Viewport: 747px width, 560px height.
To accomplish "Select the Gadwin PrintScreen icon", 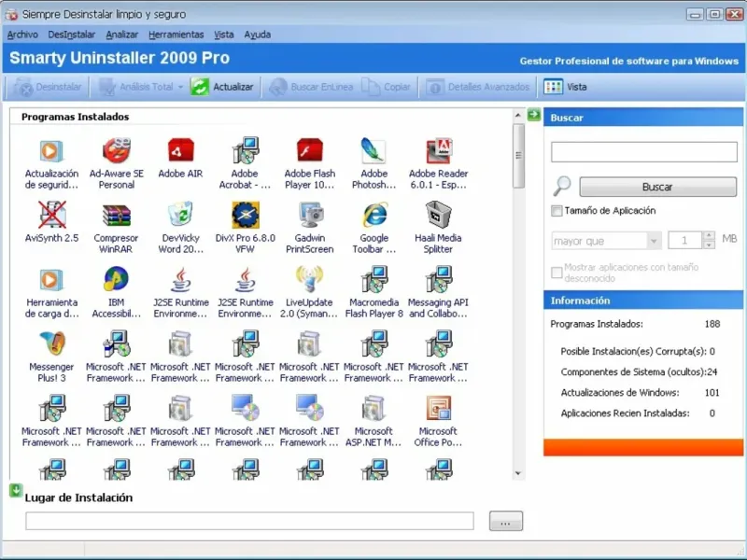I will pyautogui.click(x=310, y=216).
